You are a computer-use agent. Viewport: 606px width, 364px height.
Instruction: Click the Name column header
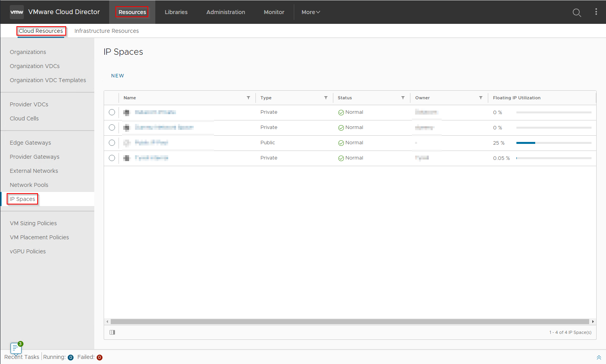(129, 98)
